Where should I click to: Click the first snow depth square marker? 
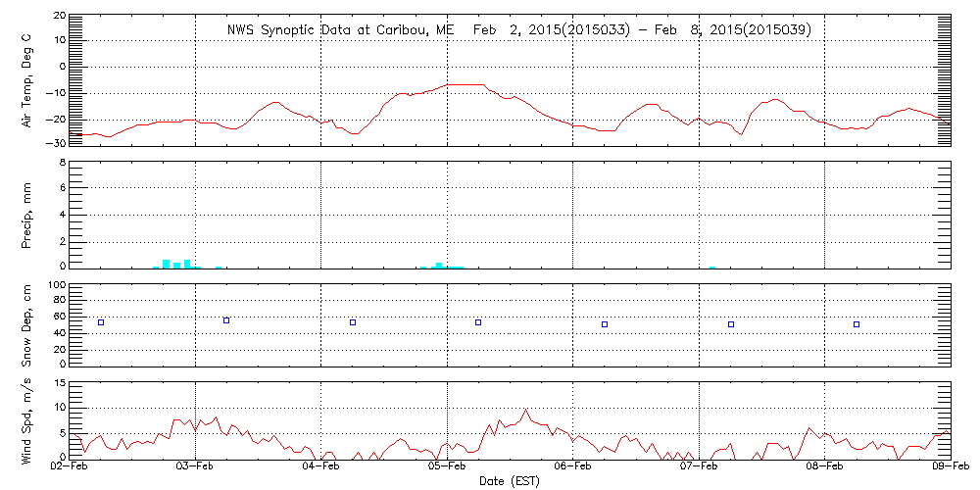coord(100,322)
